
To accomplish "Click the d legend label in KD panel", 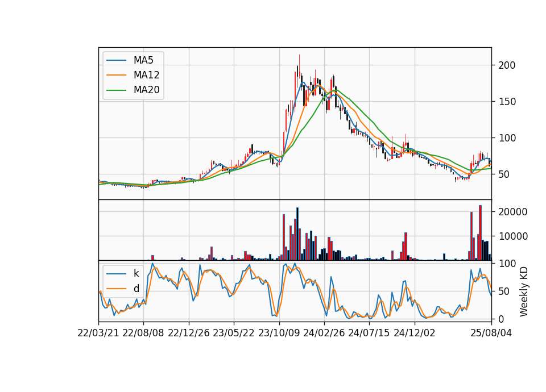I will [x=136, y=289].
